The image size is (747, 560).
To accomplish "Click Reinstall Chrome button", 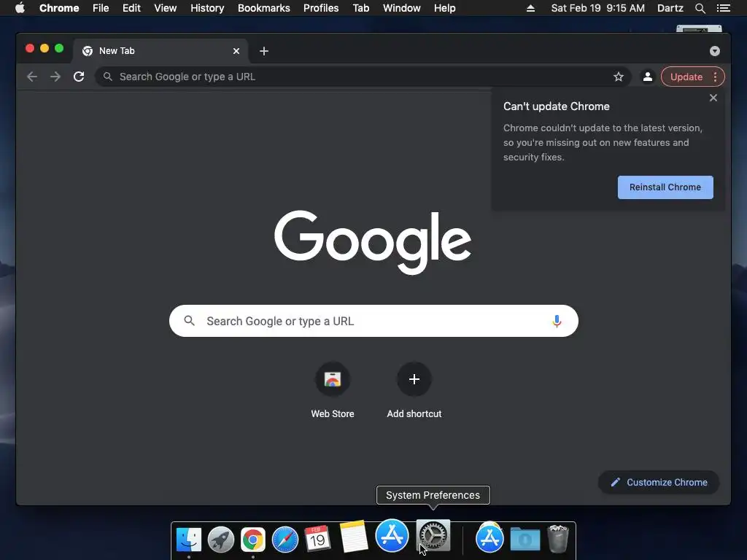I will pyautogui.click(x=665, y=187).
